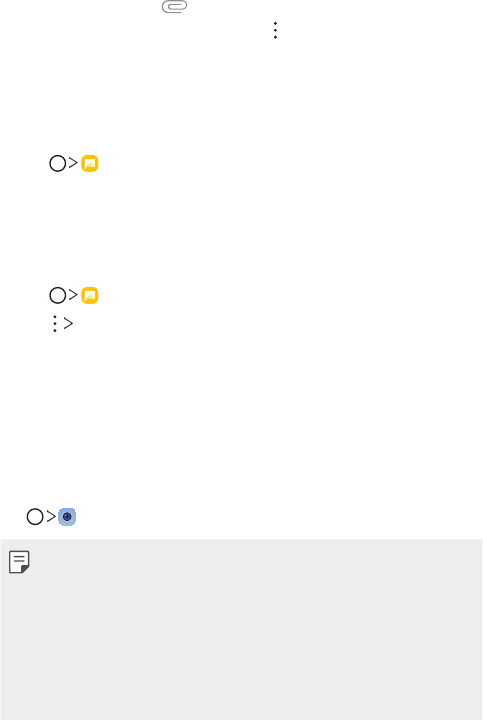Tap the second home circle above the dots
This screenshot has height=721, width=483.
tap(58, 296)
